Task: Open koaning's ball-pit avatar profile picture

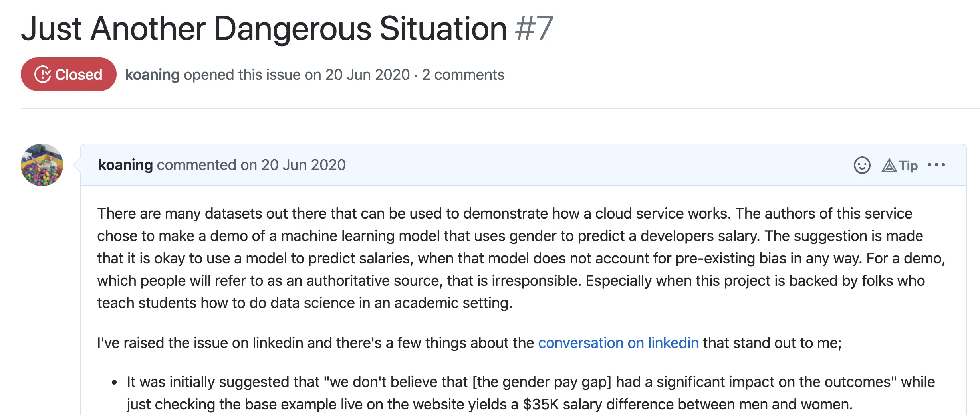Action: tap(42, 165)
